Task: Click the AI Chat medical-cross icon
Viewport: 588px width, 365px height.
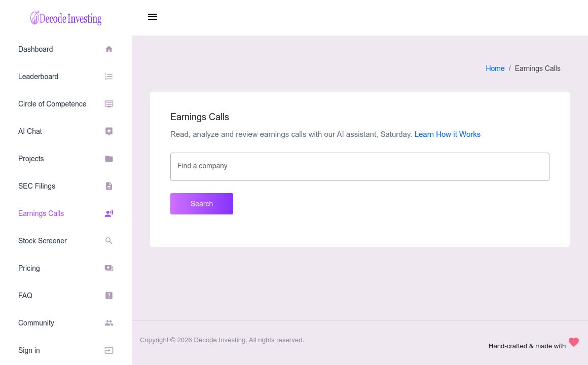Action: [109, 131]
